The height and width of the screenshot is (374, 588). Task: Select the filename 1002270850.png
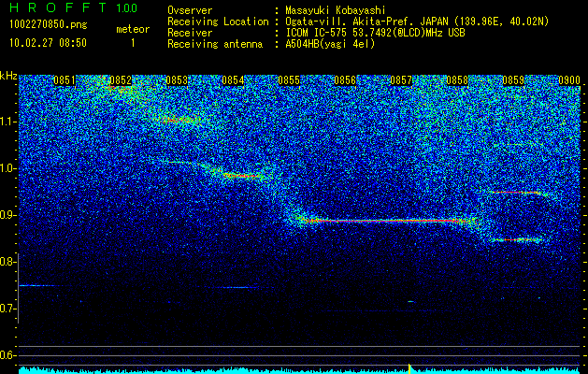point(49,25)
